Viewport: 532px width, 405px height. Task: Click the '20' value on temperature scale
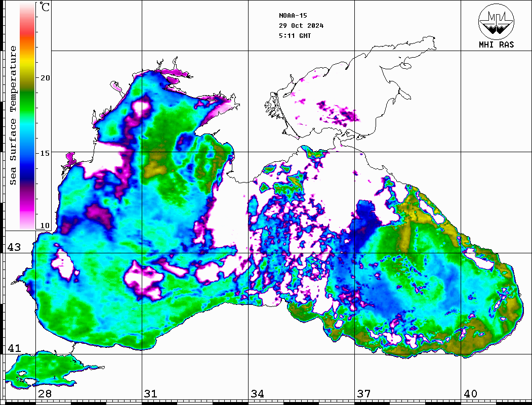[x=45, y=78]
